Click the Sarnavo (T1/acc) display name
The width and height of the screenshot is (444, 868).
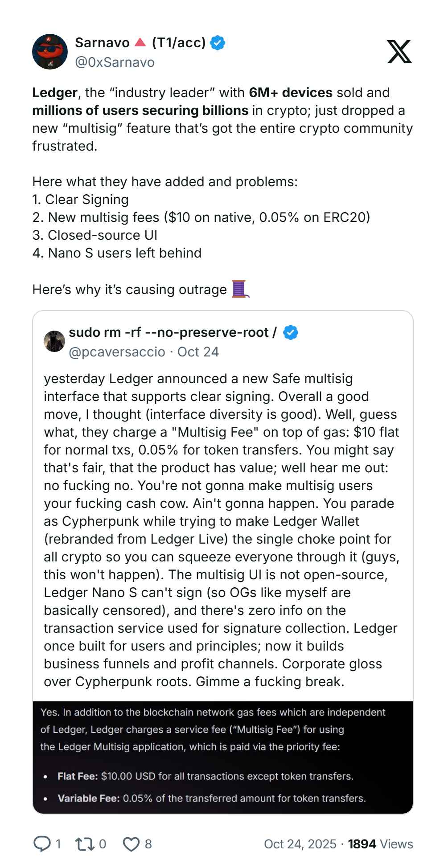click(103, 43)
